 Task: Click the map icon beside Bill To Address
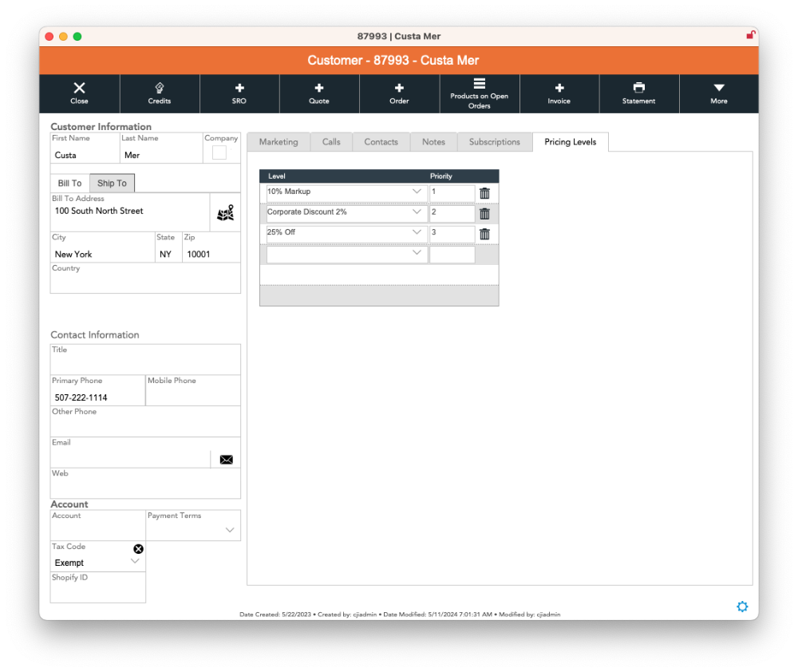click(x=225, y=213)
